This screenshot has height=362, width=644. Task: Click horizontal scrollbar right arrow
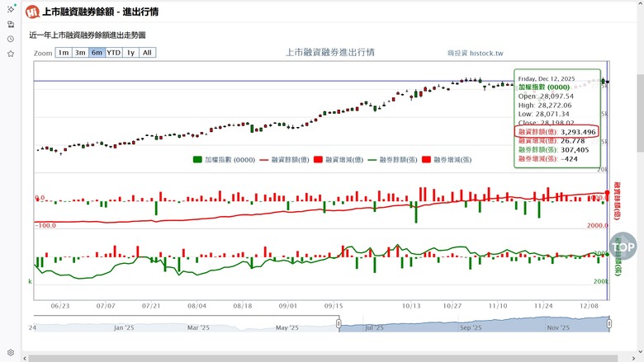(634, 359)
